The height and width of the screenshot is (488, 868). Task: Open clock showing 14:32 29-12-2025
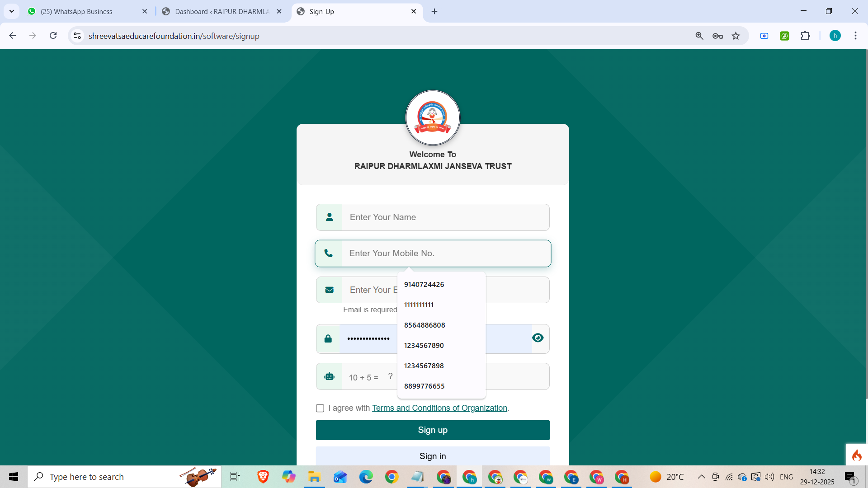[817, 477]
